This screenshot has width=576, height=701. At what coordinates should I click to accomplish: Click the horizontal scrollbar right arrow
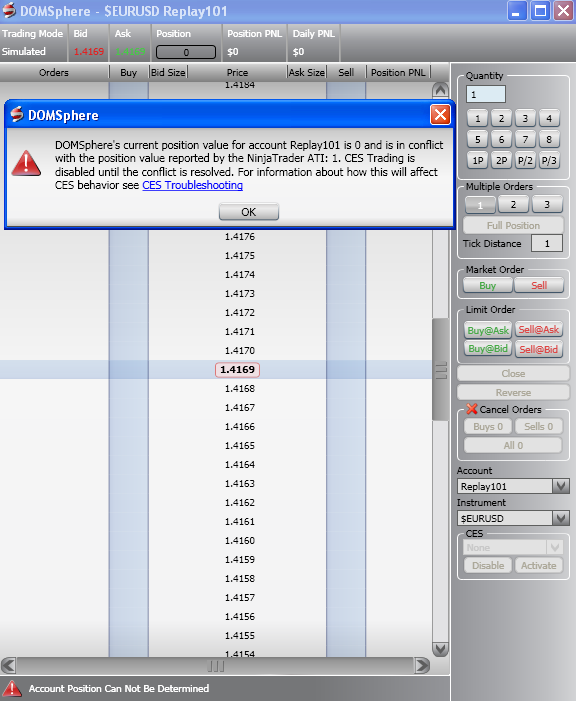click(422, 666)
